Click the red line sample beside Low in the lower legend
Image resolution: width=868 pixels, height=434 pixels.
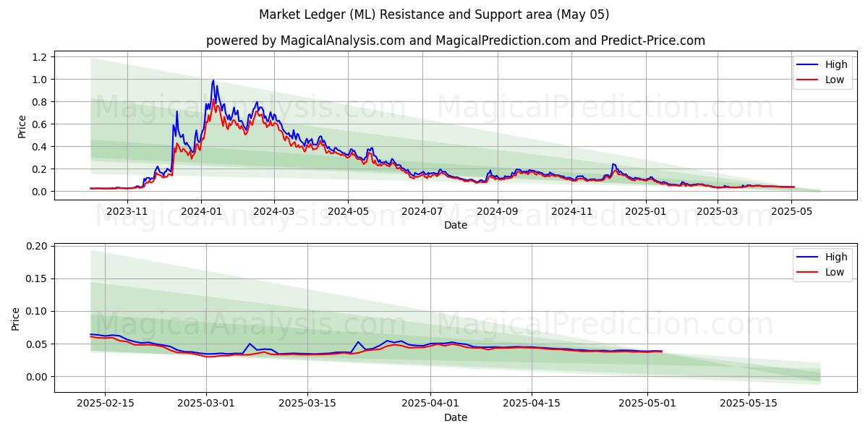tap(808, 273)
